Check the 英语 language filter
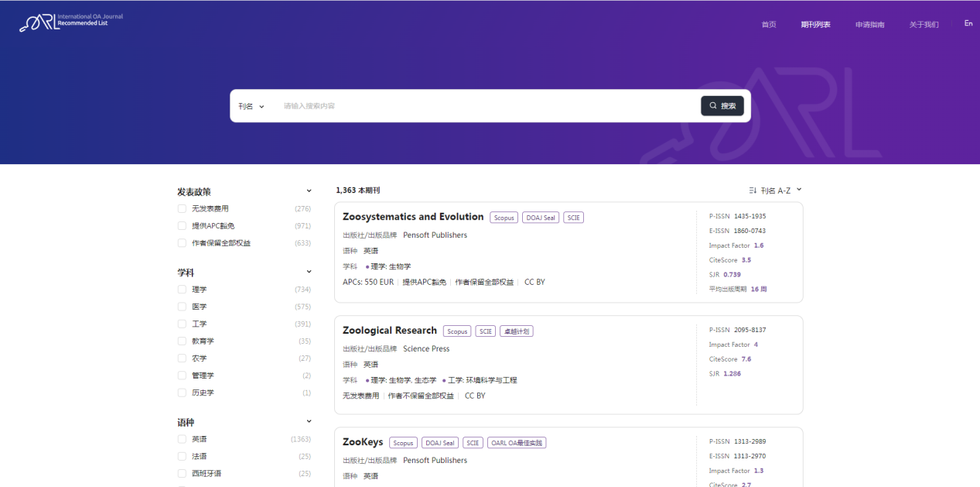Image resolution: width=980 pixels, height=487 pixels. tap(183, 439)
